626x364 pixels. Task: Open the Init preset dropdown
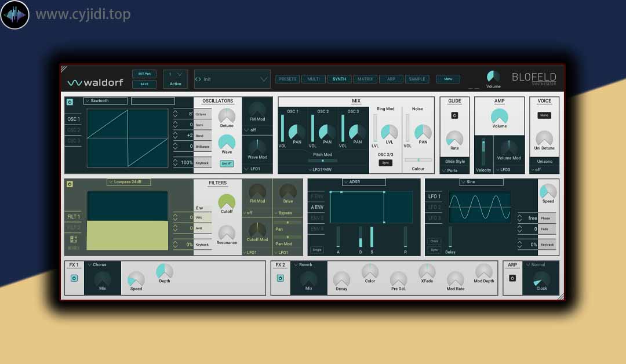click(x=232, y=79)
